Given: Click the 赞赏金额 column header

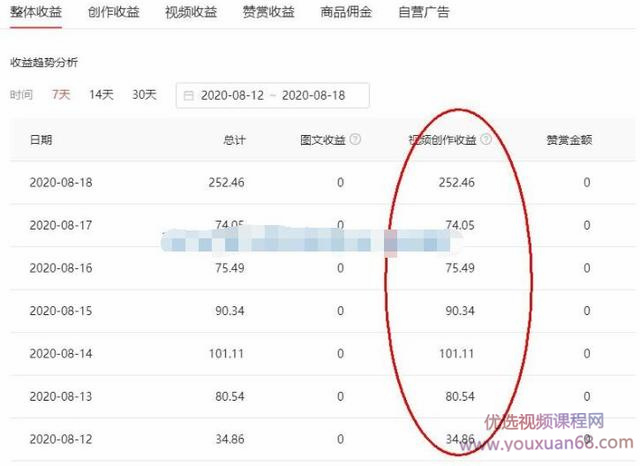Looking at the screenshot, I should (x=569, y=140).
